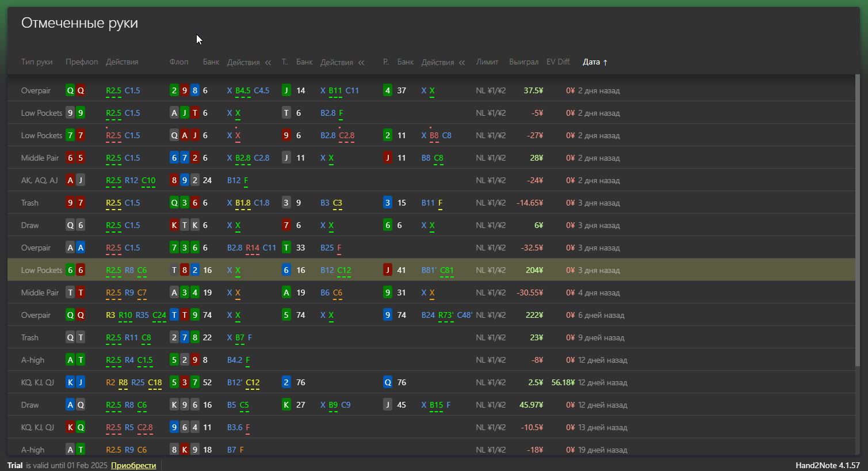Click the B4.5 flop bet action
868x471 pixels.
tap(243, 90)
